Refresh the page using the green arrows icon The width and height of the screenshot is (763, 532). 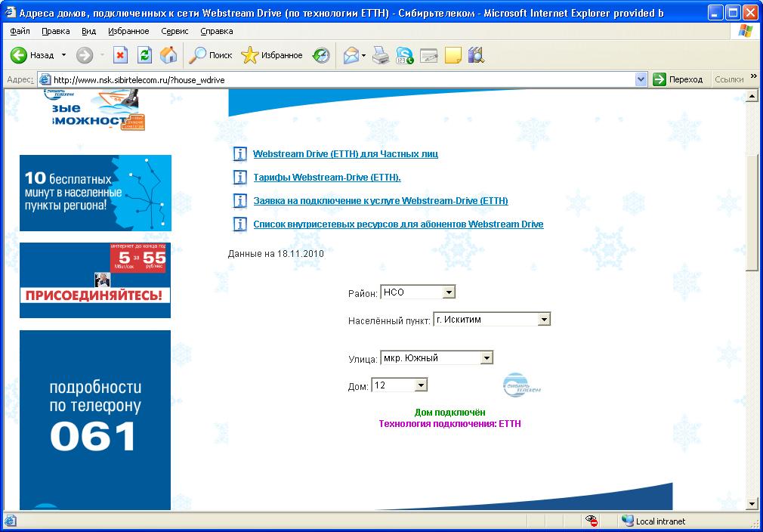[144, 55]
